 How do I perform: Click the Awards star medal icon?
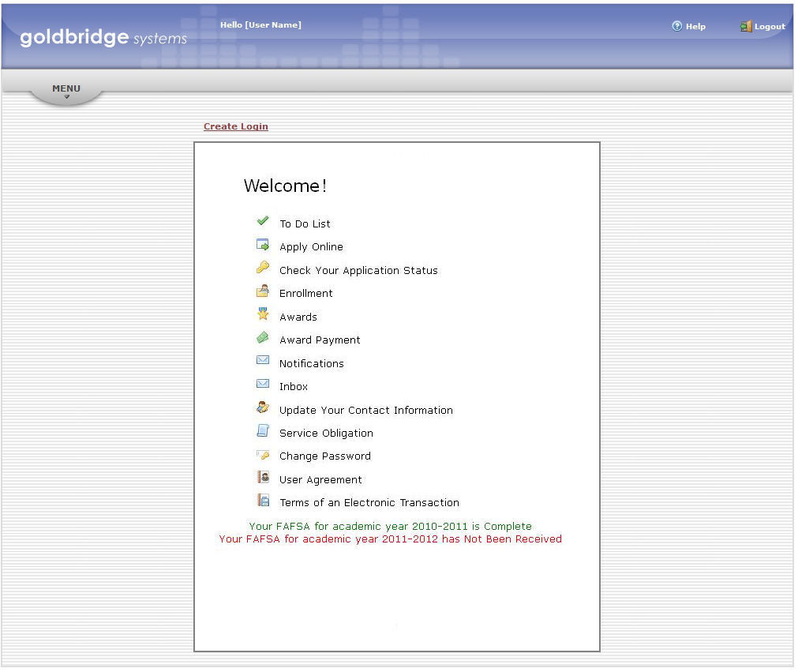[263, 313]
